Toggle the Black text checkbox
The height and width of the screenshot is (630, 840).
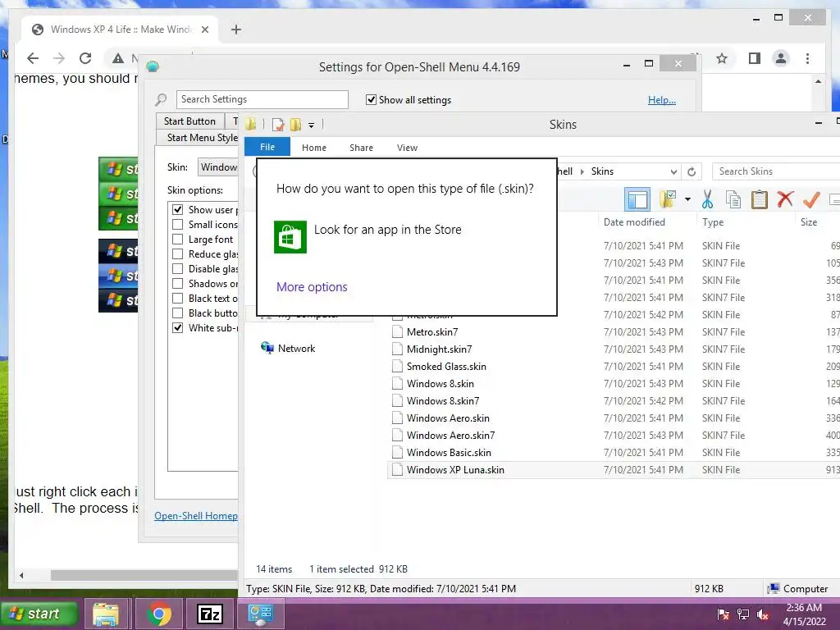[178, 298]
